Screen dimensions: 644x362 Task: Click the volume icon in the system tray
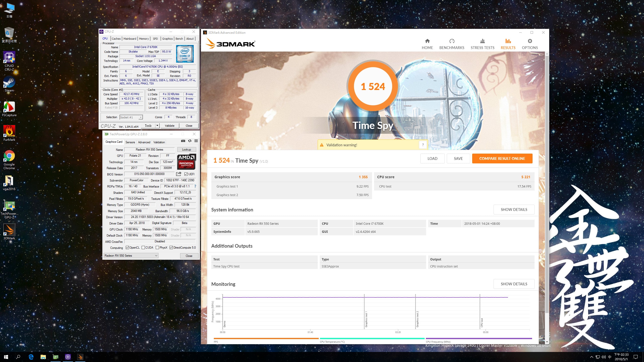point(604,357)
